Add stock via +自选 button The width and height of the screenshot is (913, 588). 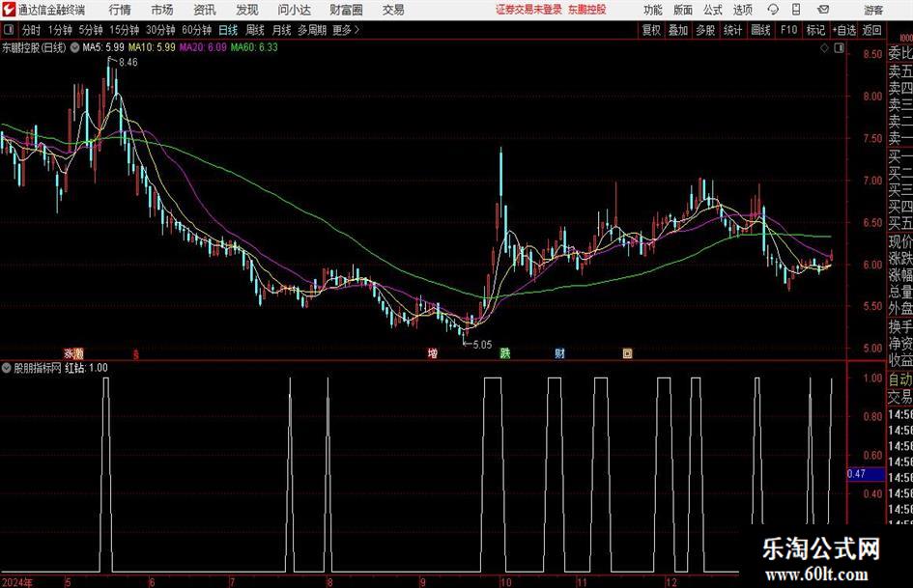coord(843,30)
